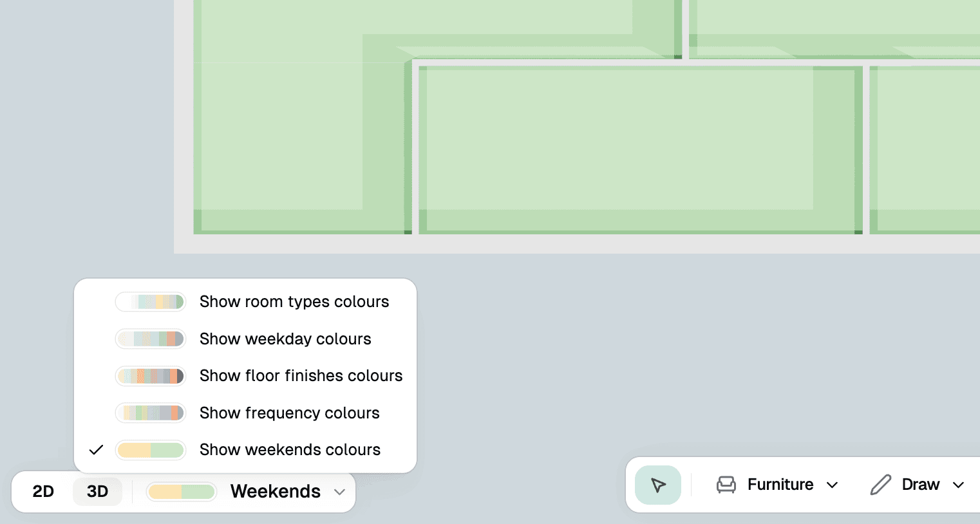Open the Furniture dropdown
980x524 pixels.
pyautogui.click(x=777, y=485)
